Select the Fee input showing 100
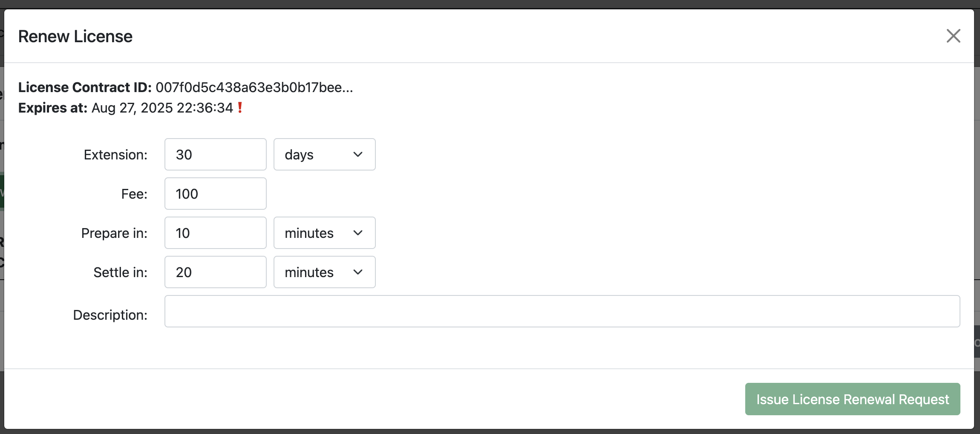The width and height of the screenshot is (980, 434). point(215,194)
